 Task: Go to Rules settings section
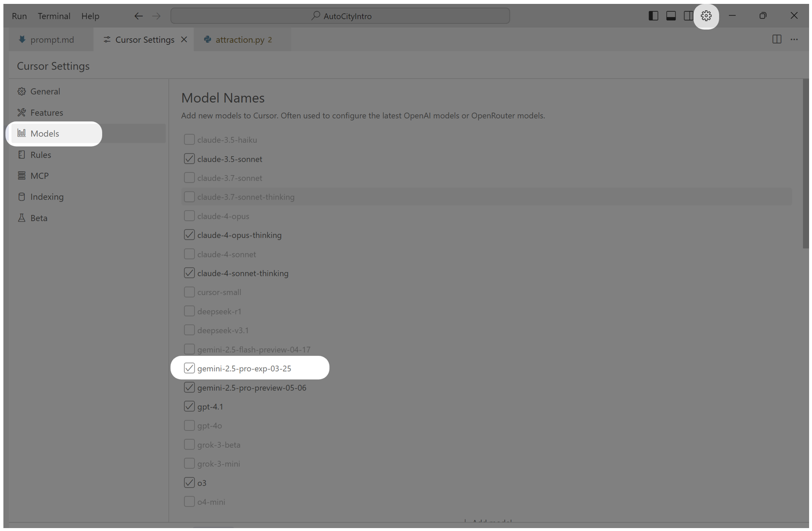pyautogui.click(x=40, y=155)
